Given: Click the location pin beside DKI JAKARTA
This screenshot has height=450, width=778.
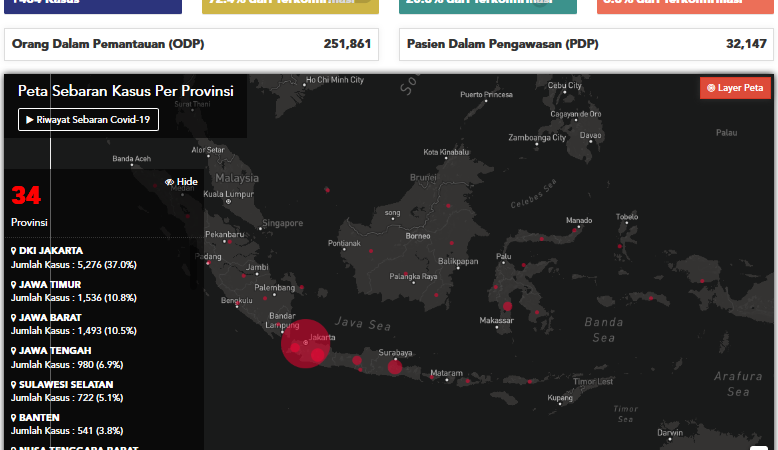Looking at the screenshot, I should coord(13,251).
